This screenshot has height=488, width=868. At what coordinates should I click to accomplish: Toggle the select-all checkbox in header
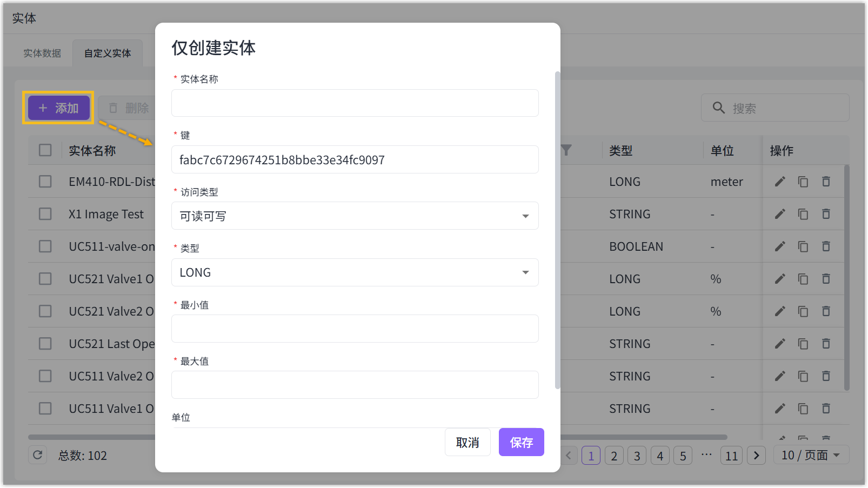click(x=45, y=150)
